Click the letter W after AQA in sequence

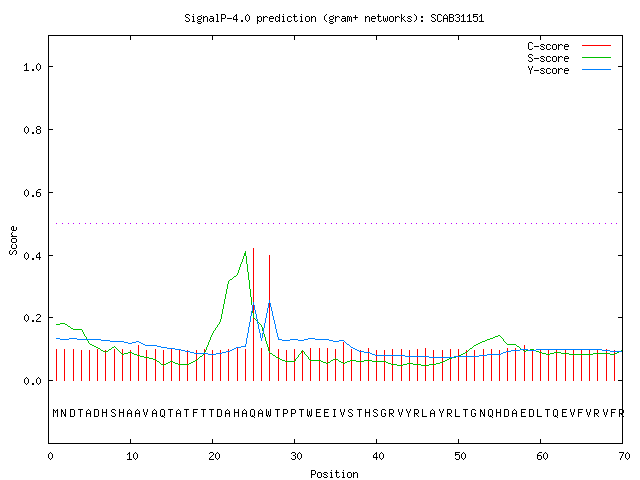[x=269, y=413]
